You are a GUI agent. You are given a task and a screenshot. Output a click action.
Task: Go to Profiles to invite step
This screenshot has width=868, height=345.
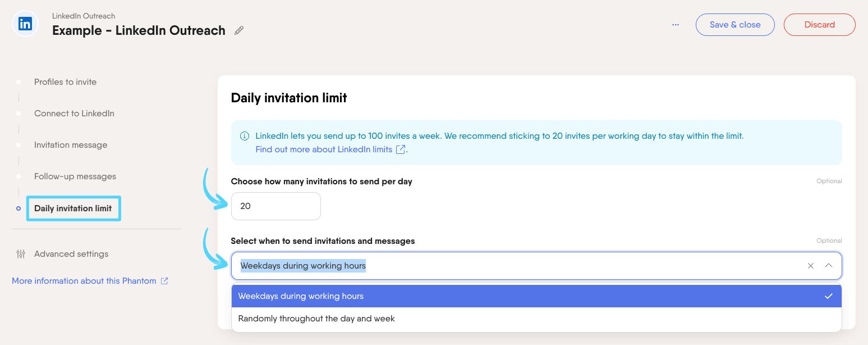(x=65, y=82)
